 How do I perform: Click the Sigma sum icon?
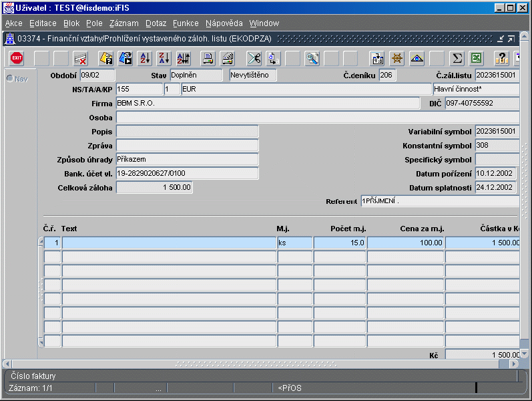457,58
